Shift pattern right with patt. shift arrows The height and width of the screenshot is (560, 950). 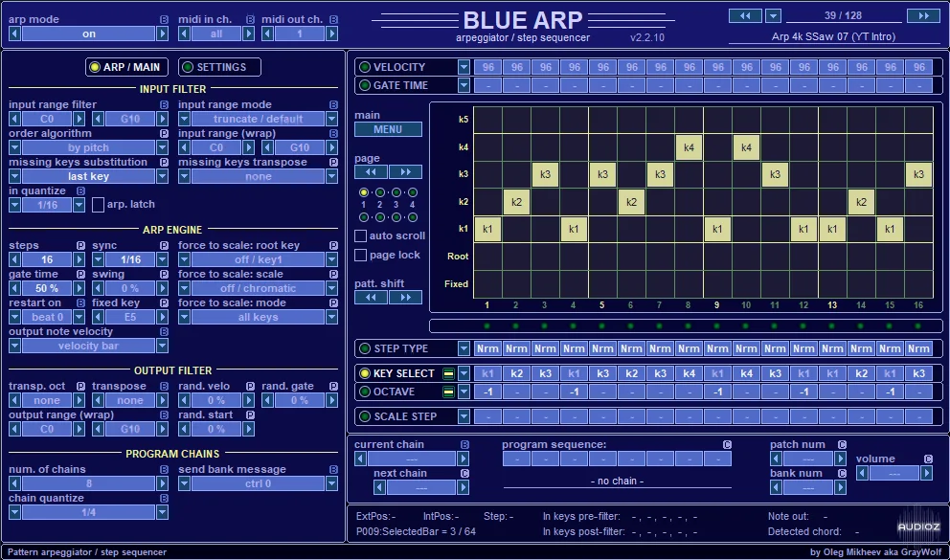click(405, 298)
